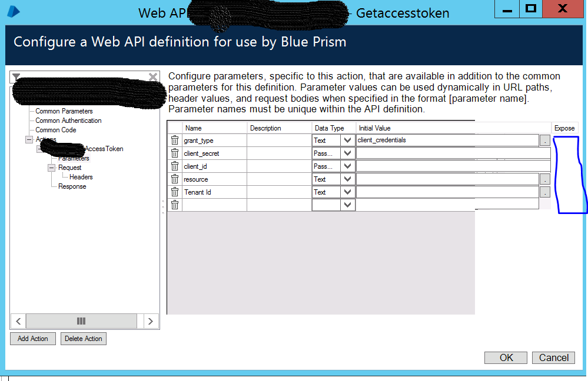The height and width of the screenshot is (381, 588).
Task: Click the Delete Action button
Action: [83, 338]
